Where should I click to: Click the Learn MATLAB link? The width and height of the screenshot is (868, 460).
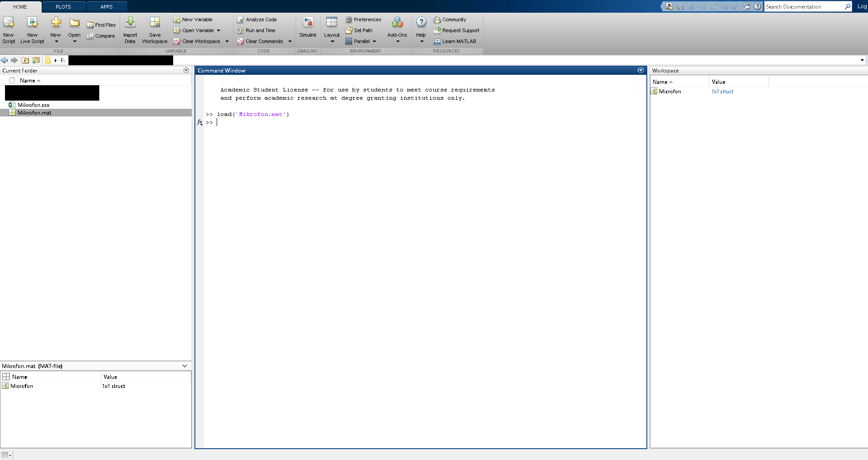pyautogui.click(x=459, y=41)
